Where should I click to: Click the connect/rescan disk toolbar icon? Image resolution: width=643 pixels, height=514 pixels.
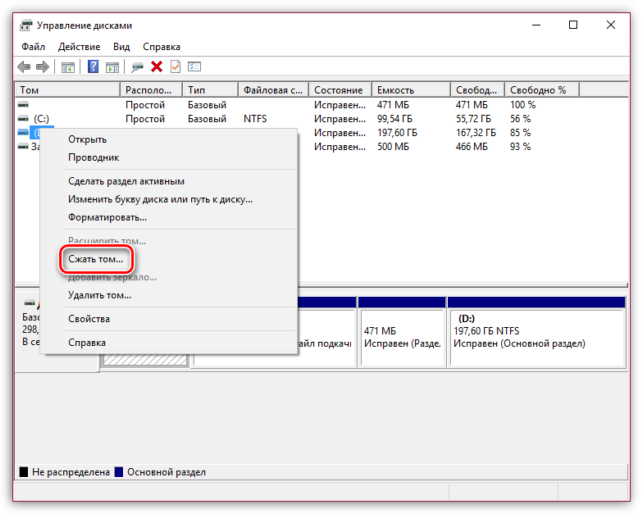137,67
